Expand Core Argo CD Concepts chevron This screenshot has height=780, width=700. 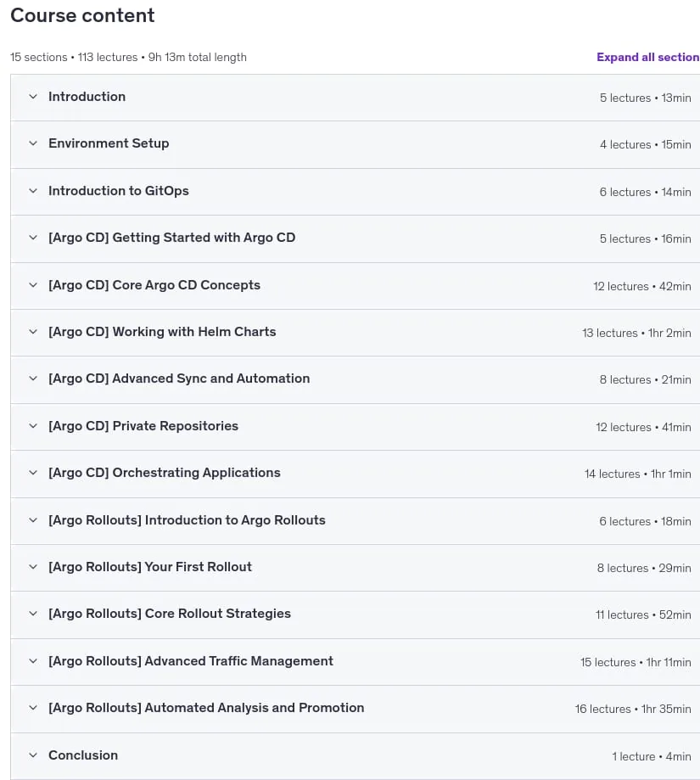click(x=33, y=285)
